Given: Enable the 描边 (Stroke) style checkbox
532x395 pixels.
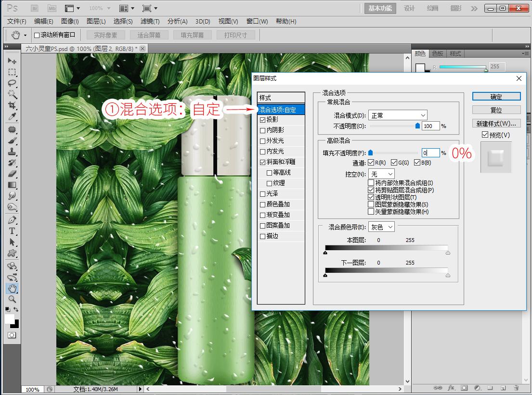Looking at the screenshot, I should 263,236.
